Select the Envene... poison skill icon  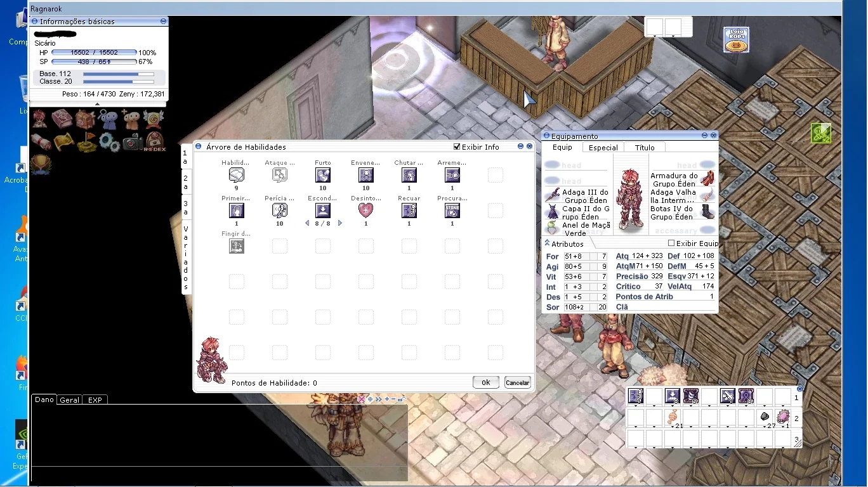click(366, 175)
